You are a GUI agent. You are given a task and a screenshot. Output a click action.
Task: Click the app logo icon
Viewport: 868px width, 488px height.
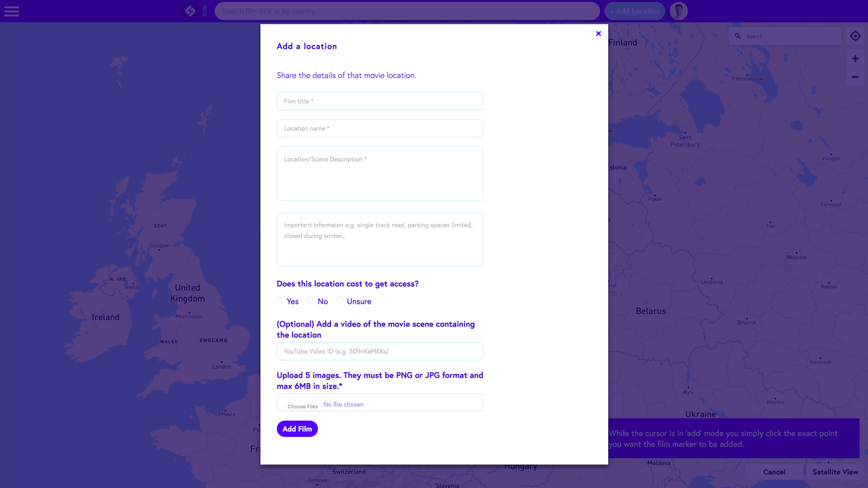pos(190,11)
